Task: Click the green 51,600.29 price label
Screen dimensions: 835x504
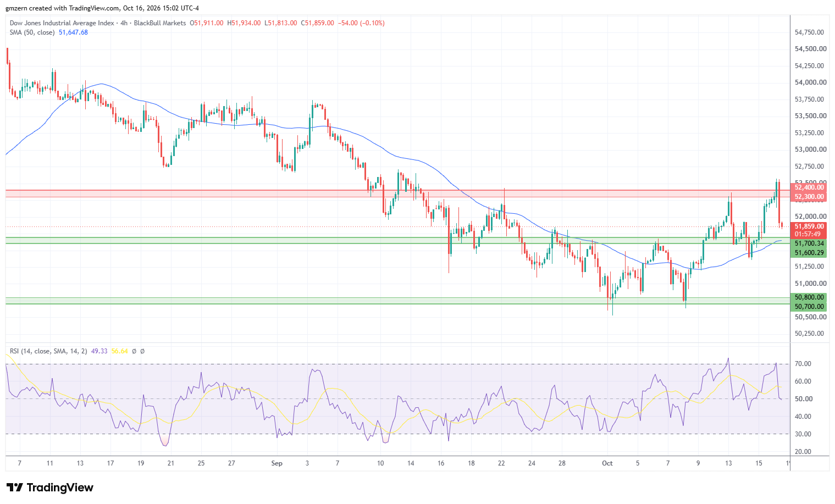Action: (x=809, y=253)
